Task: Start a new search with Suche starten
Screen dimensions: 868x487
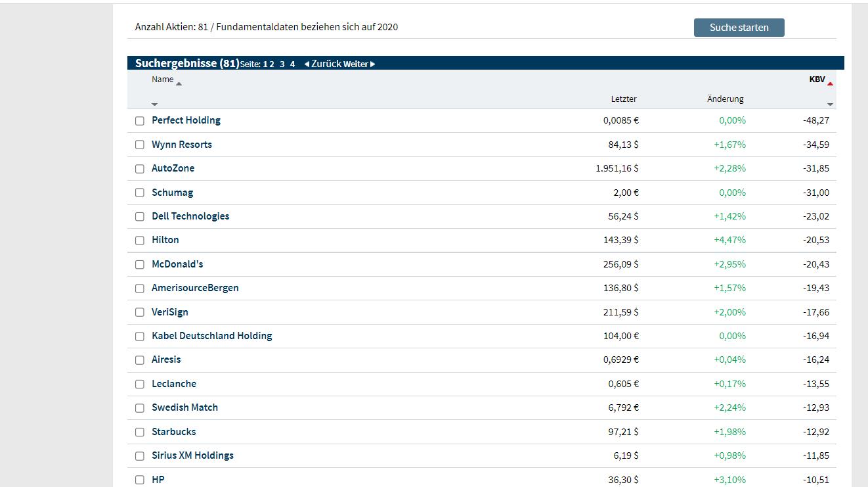Action: (739, 27)
